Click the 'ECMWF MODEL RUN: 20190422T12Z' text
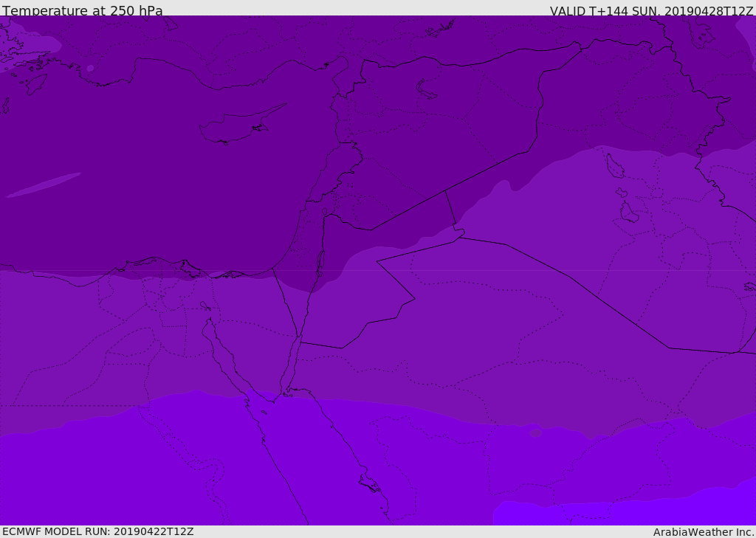This screenshot has width=756, height=538. pyautogui.click(x=98, y=531)
